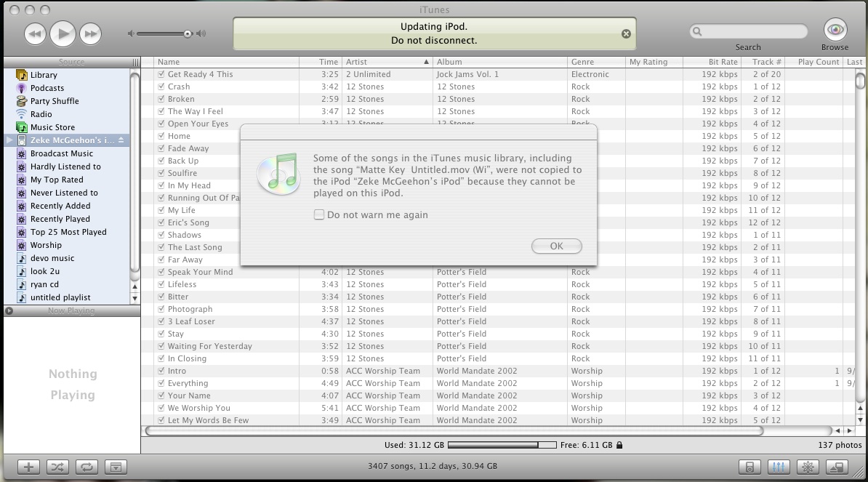Sort by the Play Count column header
Image resolution: width=868 pixels, height=482 pixels.
[x=815, y=62]
